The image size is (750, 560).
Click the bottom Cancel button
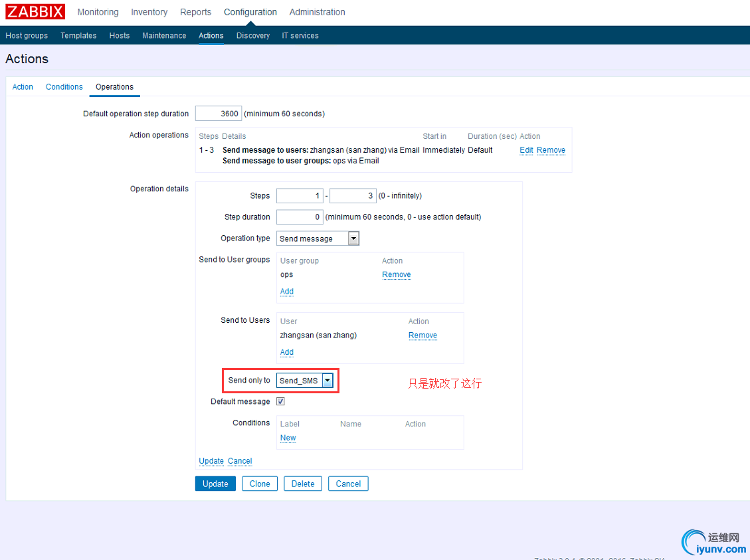pos(348,484)
